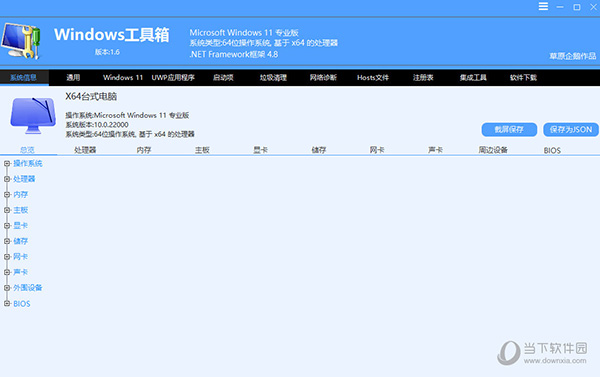The image size is (600, 377).
Task: Select the 内存 sub-tab
Action: coord(144,150)
